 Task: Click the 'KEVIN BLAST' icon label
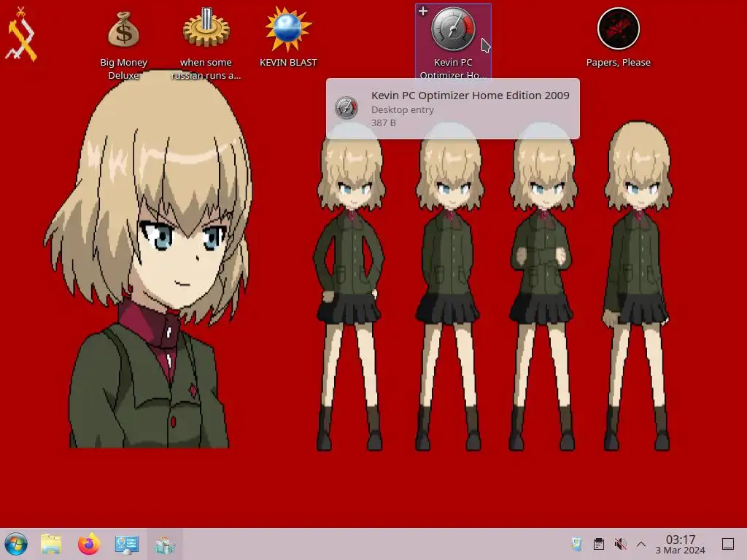288,63
